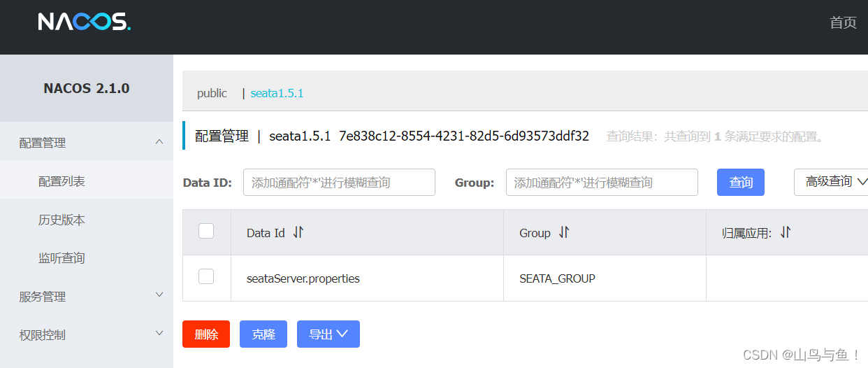Sort the table by Data Id

click(x=298, y=232)
